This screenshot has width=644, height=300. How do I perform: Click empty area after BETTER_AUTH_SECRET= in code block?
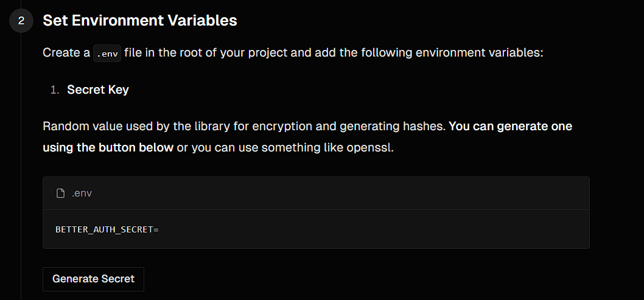click(x=365, y=229)
